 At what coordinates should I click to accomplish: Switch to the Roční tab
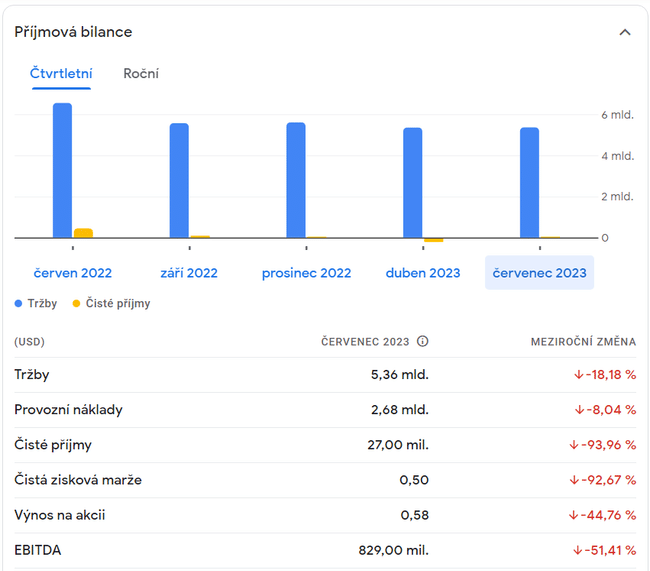coord(141,73)
